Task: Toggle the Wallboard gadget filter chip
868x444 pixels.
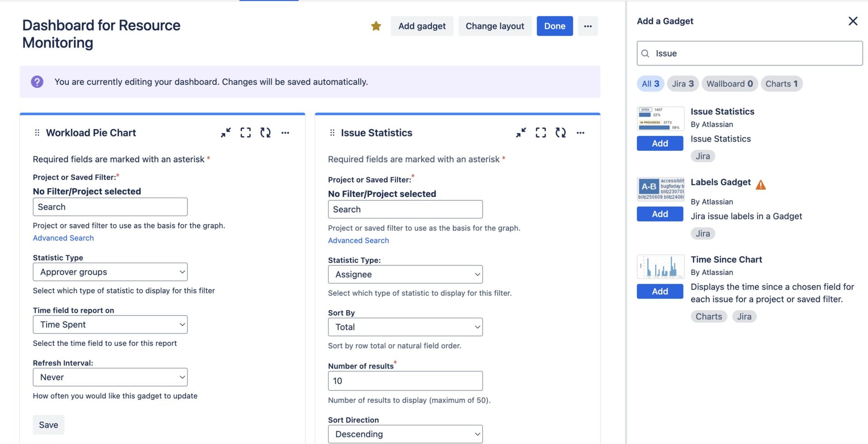Action: pyautogui.click(x=730, y=84)
